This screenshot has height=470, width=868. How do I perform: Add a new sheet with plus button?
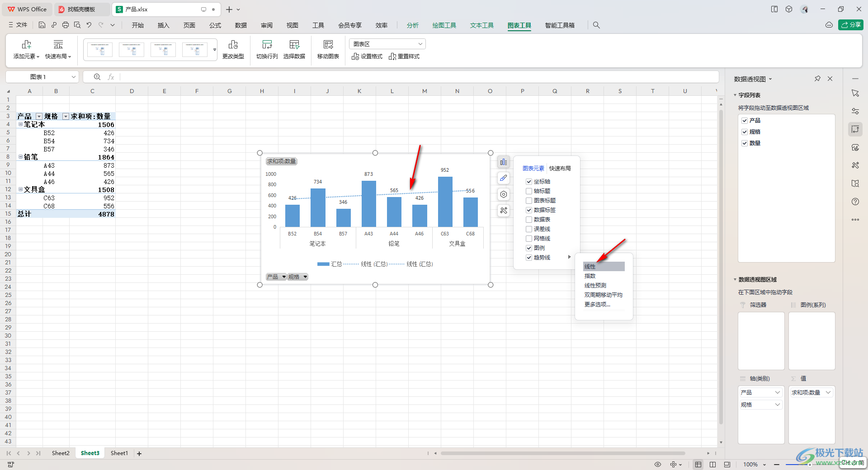139,454
